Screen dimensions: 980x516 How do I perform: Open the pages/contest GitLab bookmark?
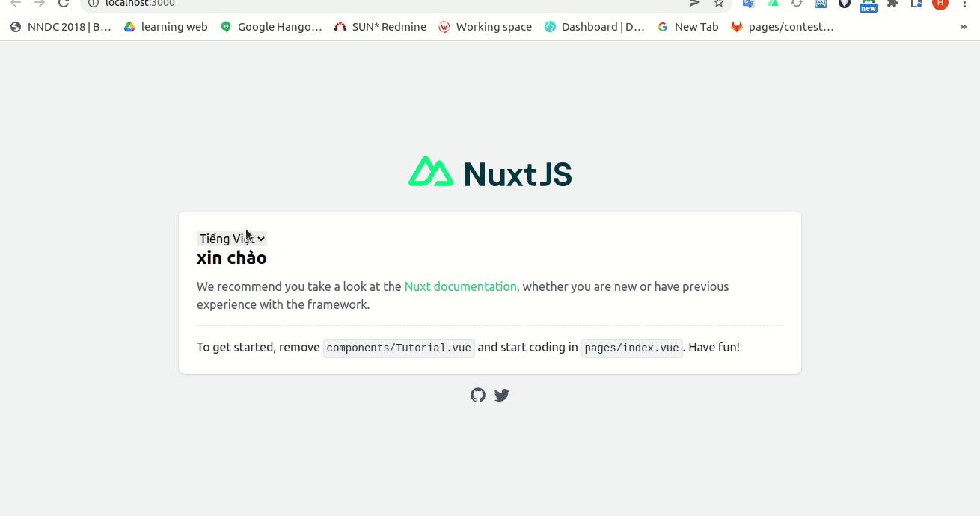pos(782,27)
